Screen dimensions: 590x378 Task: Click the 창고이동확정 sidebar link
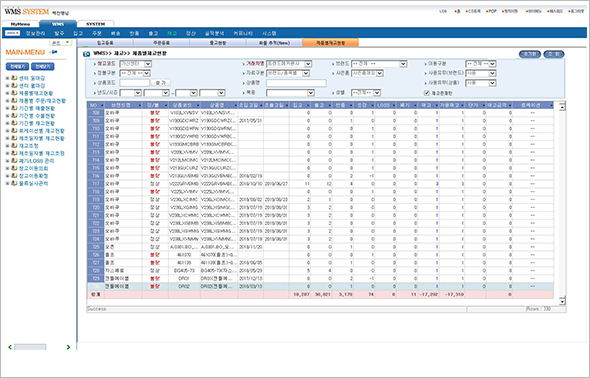(33, 176)
